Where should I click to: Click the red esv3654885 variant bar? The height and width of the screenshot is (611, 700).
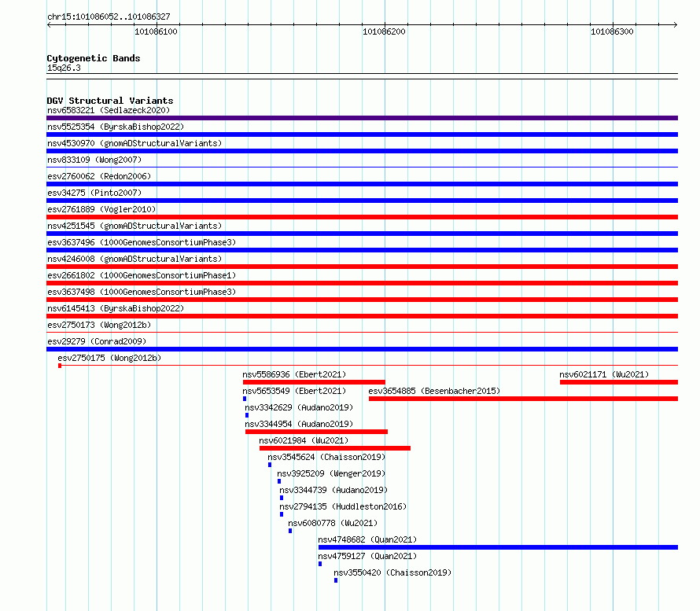[523, 399]
